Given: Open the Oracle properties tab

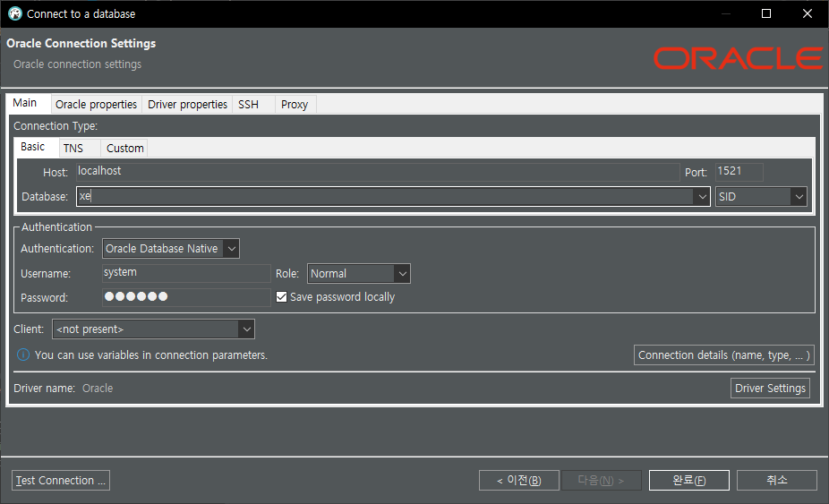Looking at the screenshot, I should [96, 104].
